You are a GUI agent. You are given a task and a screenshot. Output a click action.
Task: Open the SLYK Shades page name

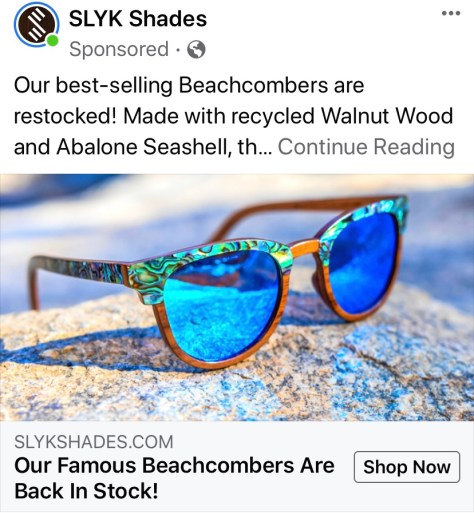(x=138, y=19)
